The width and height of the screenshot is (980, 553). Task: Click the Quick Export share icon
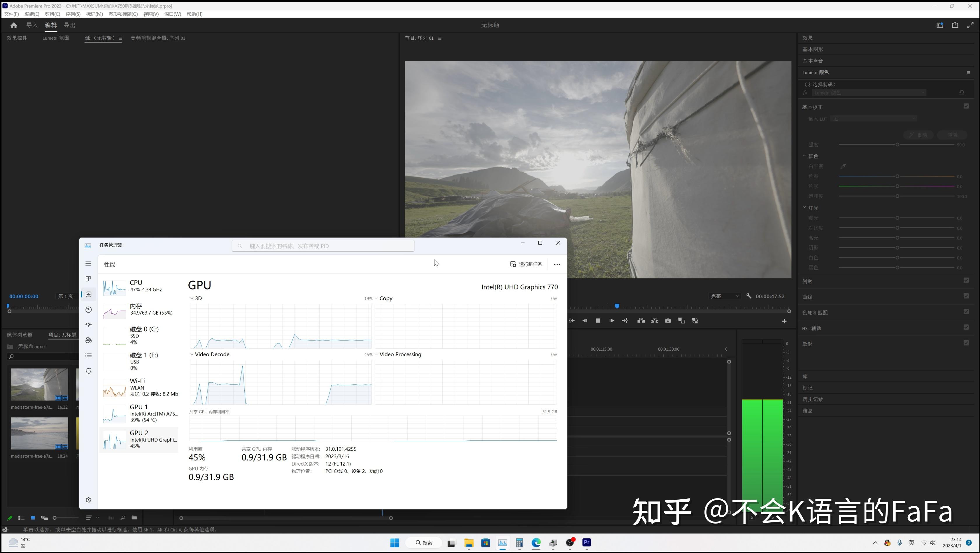coord(955,25)
